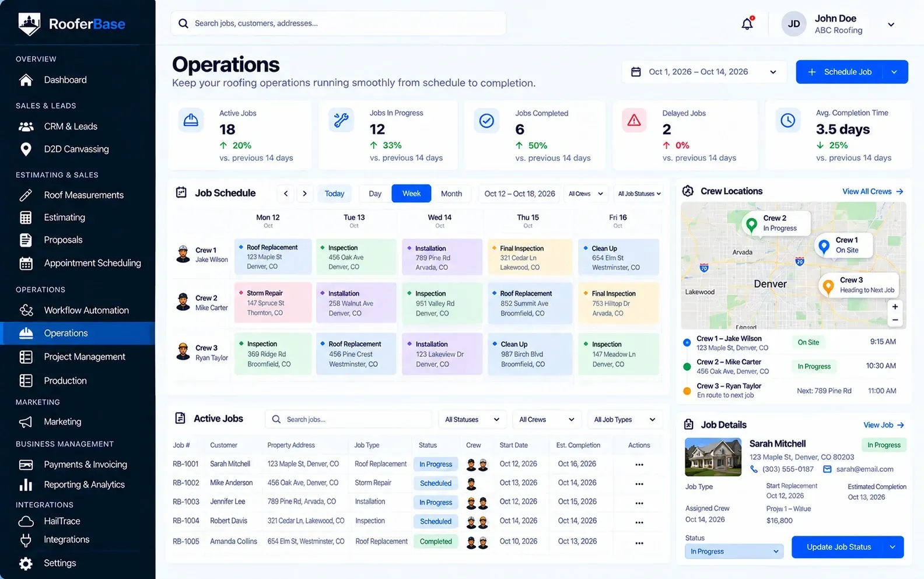The image size is (924, 579).
Task: Click the Today button in Job Schedule
Action: 334,194
